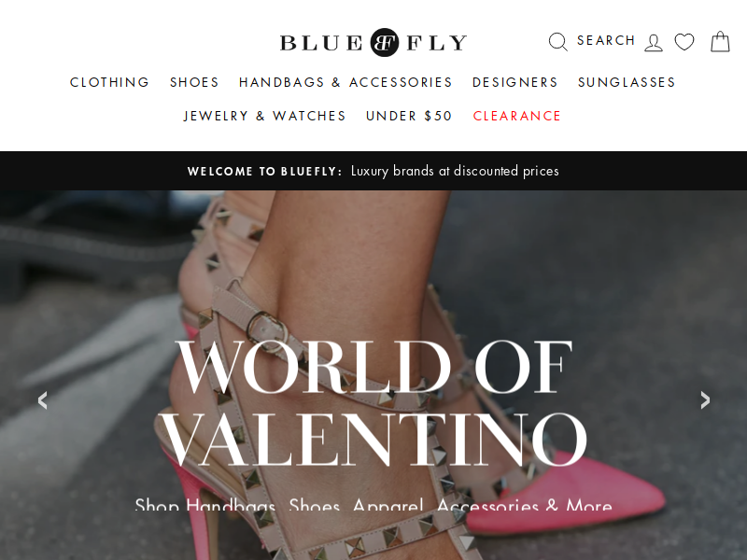Open the wishlist heart icon
Viewport: 747px width, 560px height.
pos(684,42)
